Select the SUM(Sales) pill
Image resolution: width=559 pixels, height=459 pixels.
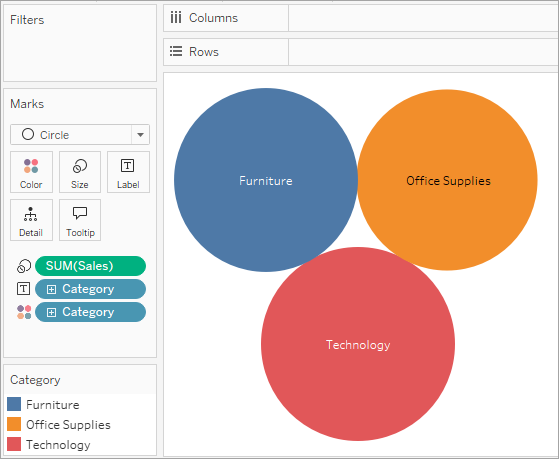coord(91,266)
